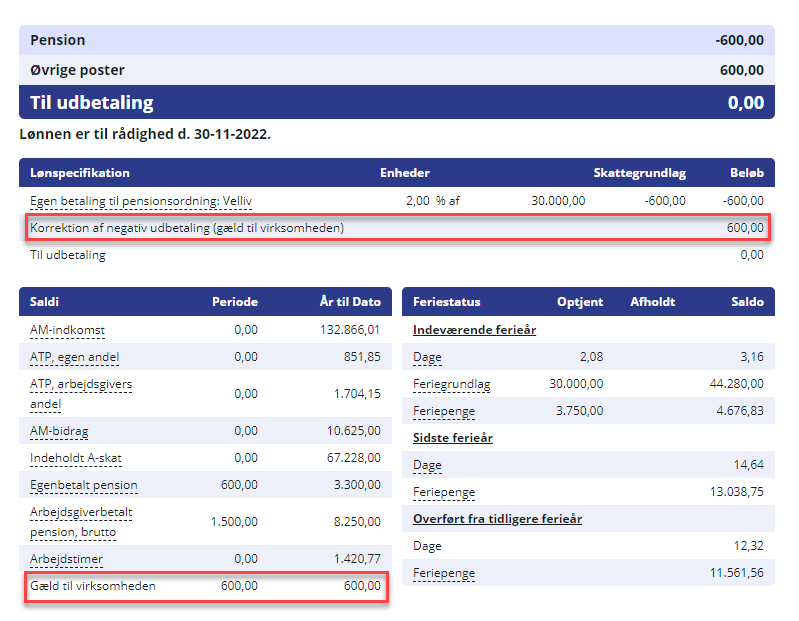
Task: Open Feriepenge link with saldo 13.038,75
Action: click(x=444, y=492)
